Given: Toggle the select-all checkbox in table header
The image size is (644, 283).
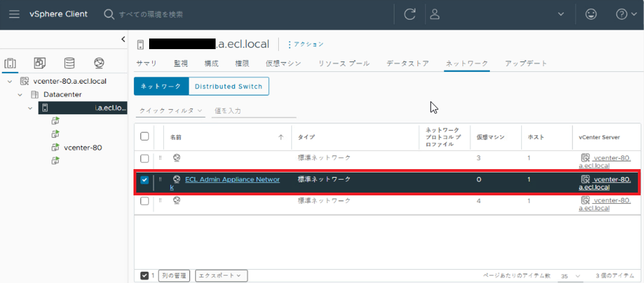Looking at the screenshot, I should click(x=145, y=136).
